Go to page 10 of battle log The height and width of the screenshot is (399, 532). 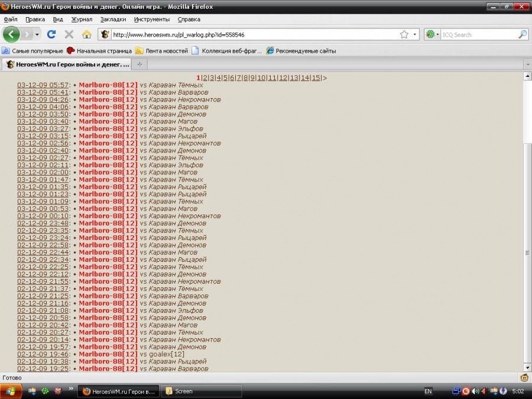(261, 77)
